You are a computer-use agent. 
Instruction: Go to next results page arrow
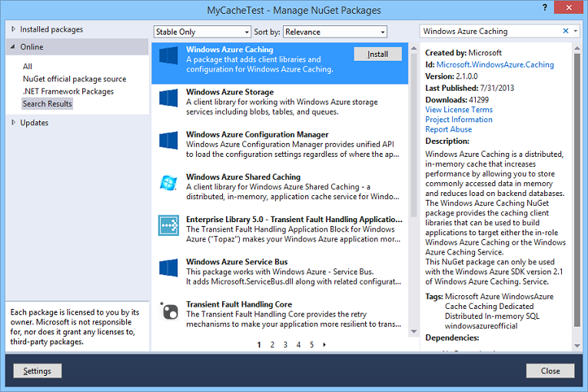324,344
